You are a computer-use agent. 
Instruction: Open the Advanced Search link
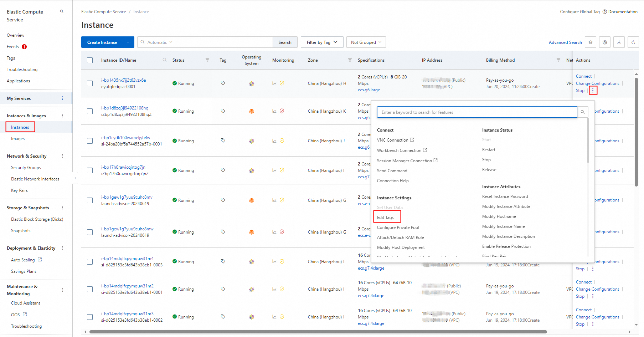point(565,42)
